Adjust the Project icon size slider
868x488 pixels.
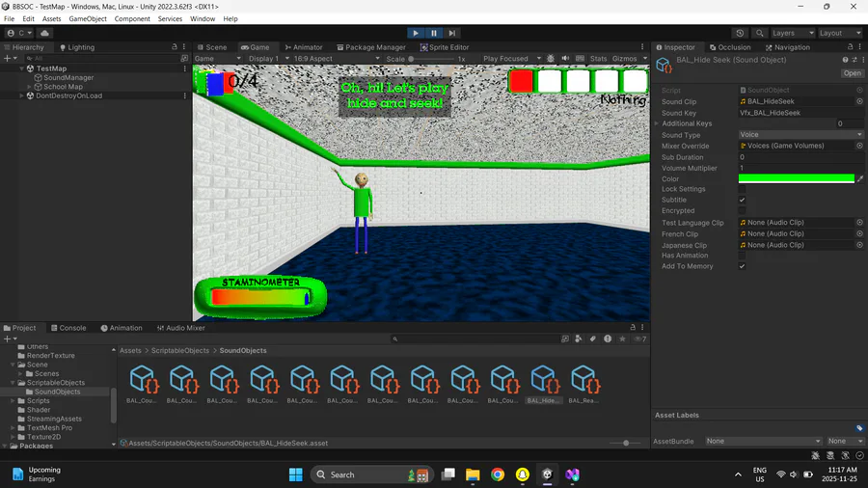626,444
